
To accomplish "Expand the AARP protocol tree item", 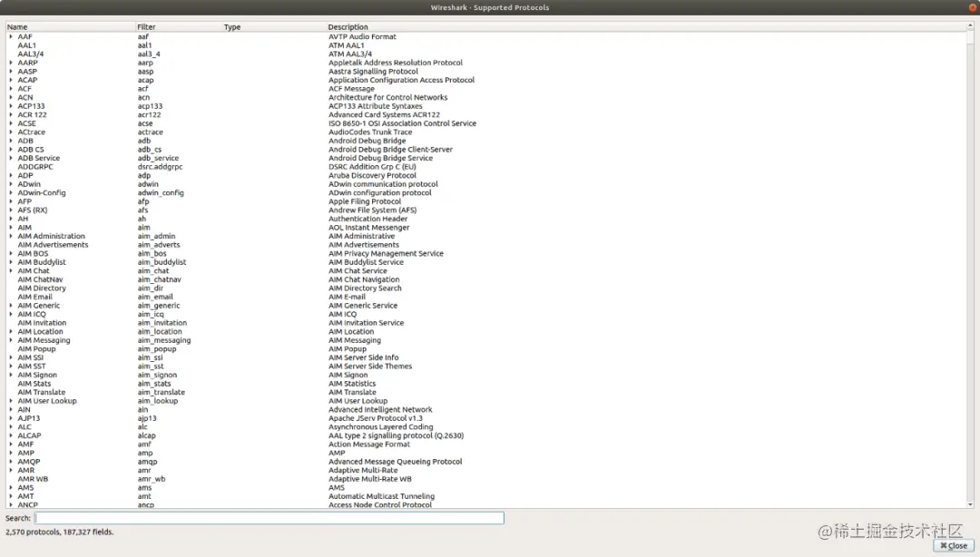I will 11,64.
